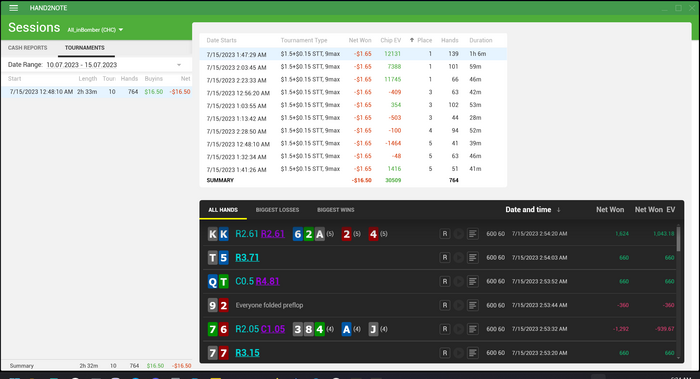700x379 pixels.
Task: Sort tournaments by Tournament Type column
Action: (304, 40)
